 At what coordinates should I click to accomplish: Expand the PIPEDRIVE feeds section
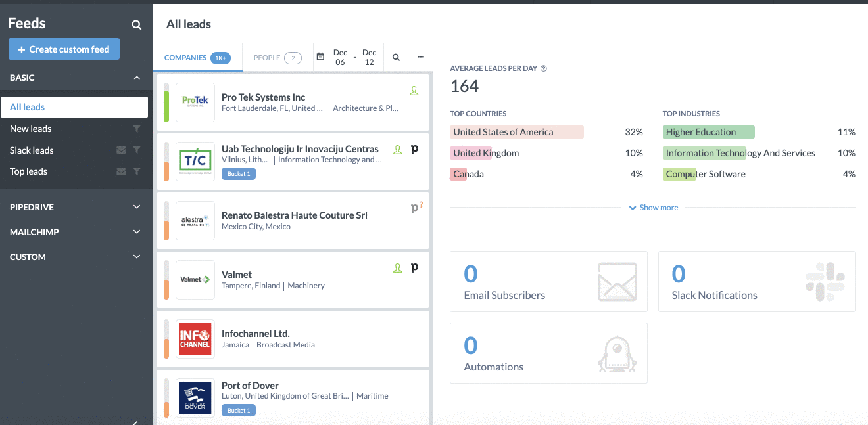click(x=137, y=207)
